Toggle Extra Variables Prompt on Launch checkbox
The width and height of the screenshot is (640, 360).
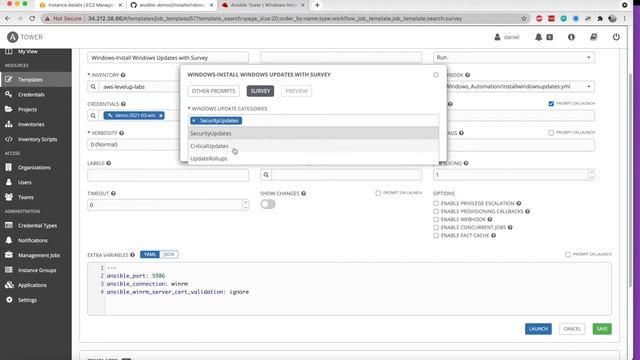pos(568,254)
